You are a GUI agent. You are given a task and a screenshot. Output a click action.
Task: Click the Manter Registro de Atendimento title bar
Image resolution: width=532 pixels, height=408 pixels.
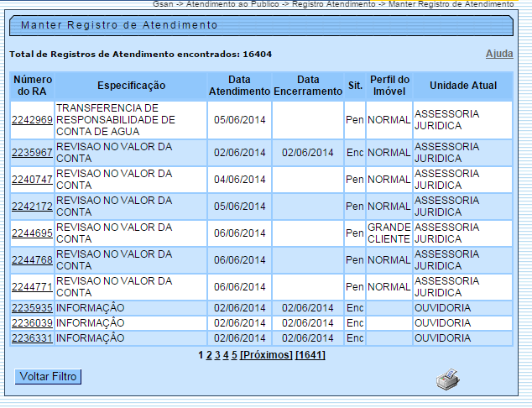[x=261, y=25]
